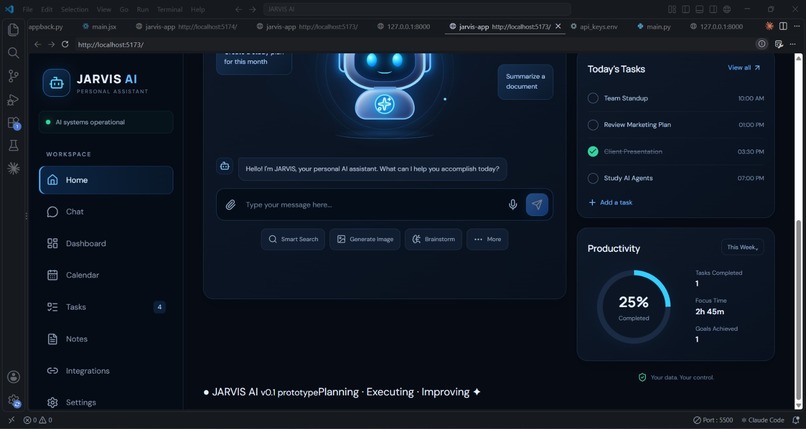Viewport: 806px width, 429px height.
Task: Open the Accounts menu in activity bar
Action: [13, 377]
